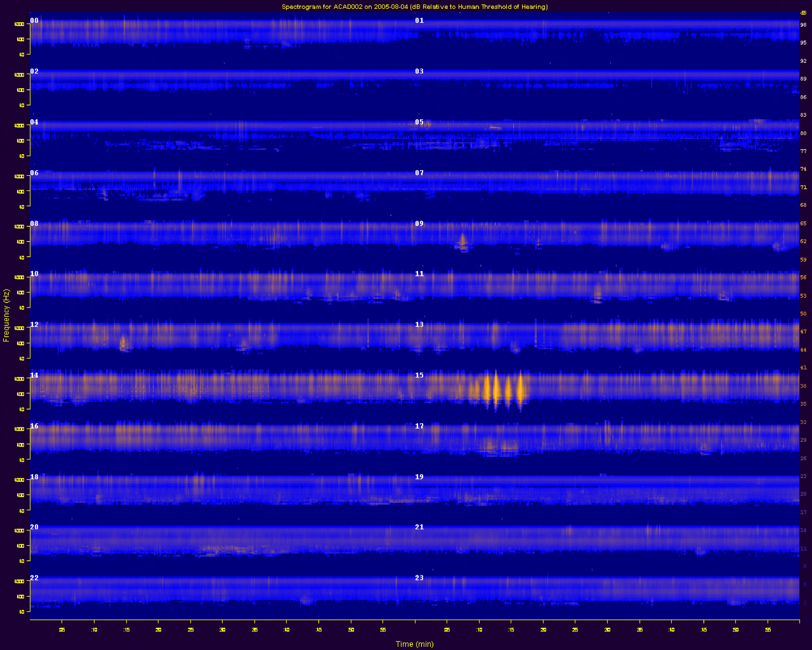Pick the 59 value on the dB scale

(803, 260)
